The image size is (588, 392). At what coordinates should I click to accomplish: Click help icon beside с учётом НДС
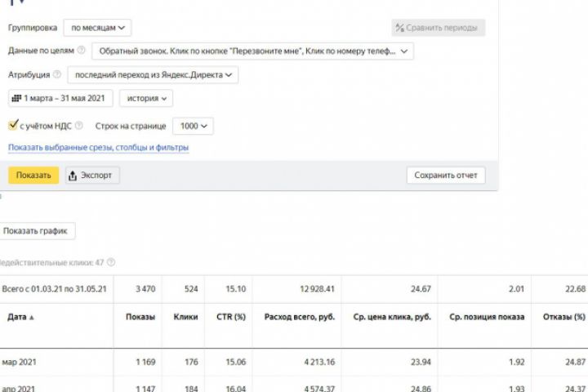tap(78, 126)
